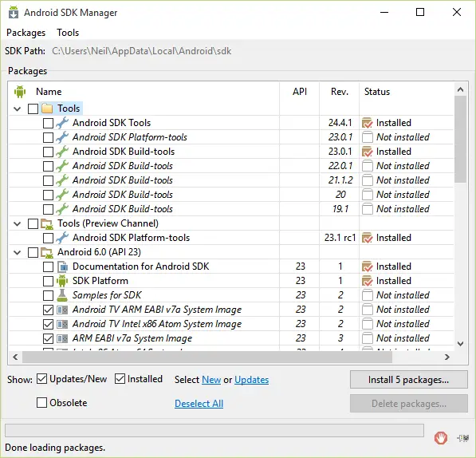Screen dimensions: 476x458
Task: Click the Samples for SDK flask icon
Action: click(62, 295)
